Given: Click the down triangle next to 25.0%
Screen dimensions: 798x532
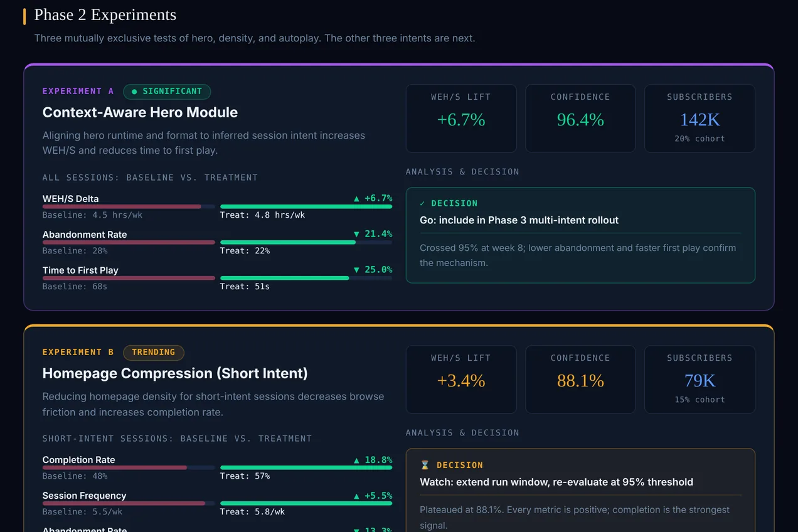Looking at the screenshot, I should click(x=356, y=270).
